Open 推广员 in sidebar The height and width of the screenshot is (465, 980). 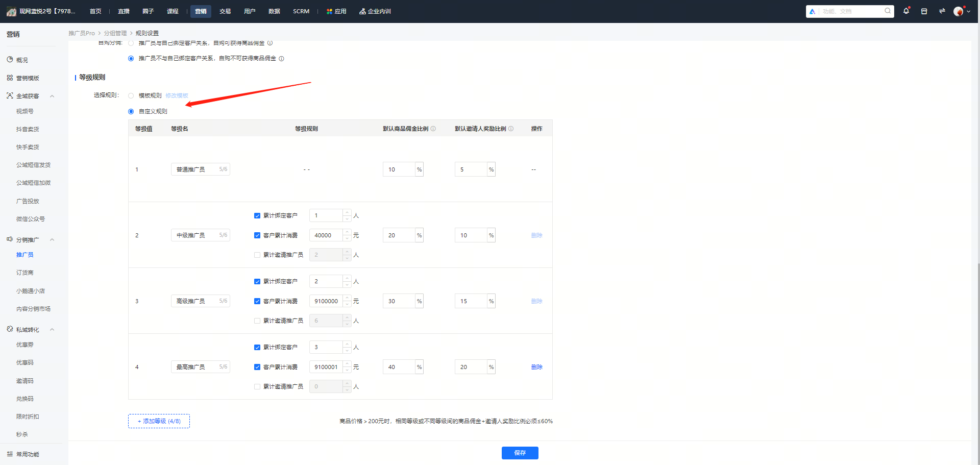(x=24, y=255)
